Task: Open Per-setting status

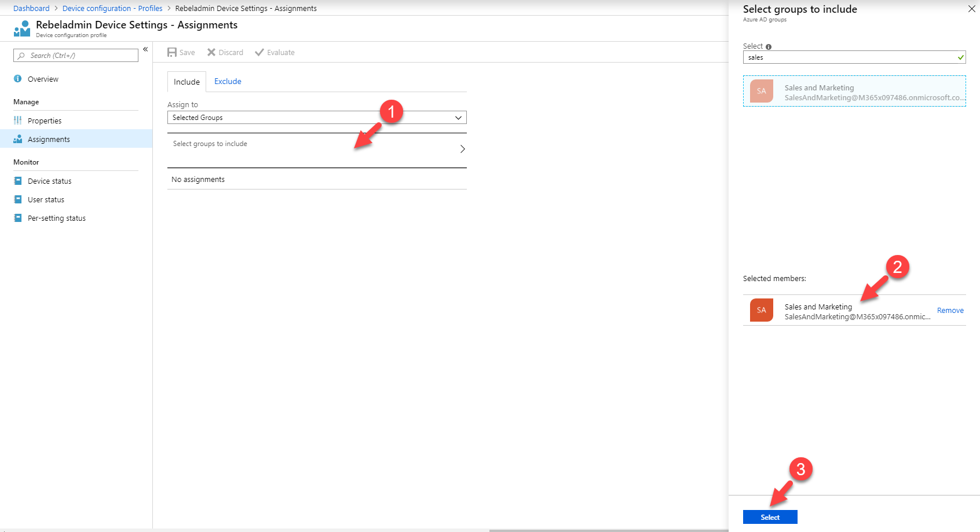Action: pyautogui.click(x=56, y=218)
